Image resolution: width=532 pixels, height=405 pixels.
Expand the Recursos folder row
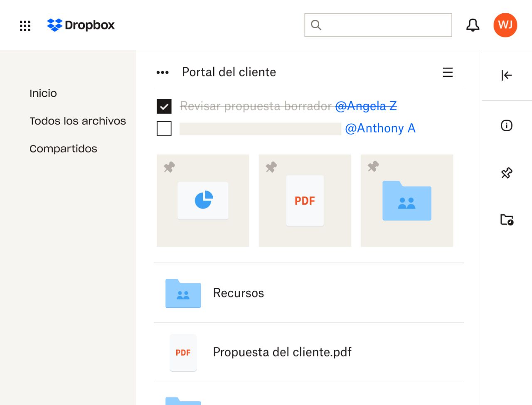238,293
